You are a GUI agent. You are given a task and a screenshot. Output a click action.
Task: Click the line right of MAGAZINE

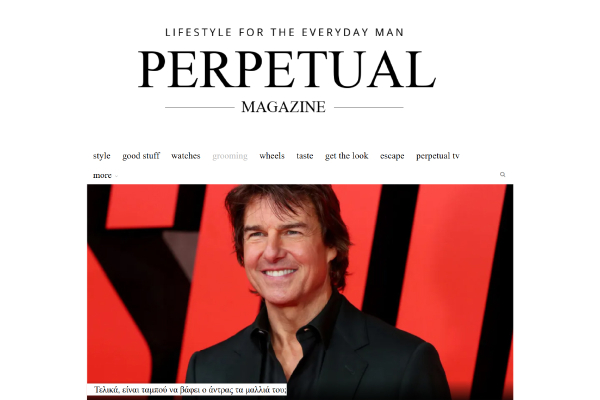[x=368, y=108]
